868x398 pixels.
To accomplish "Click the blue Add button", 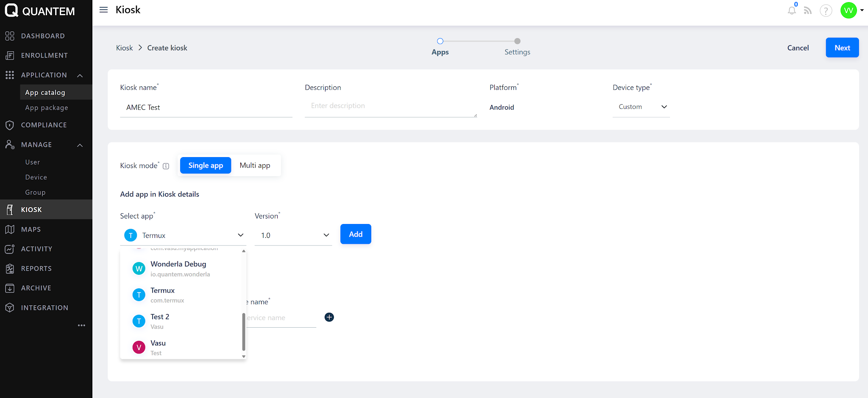I will (356, 234).
